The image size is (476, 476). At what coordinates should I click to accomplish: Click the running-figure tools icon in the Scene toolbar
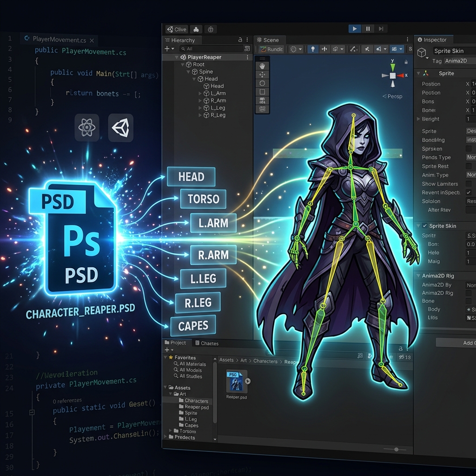[367, 49]
